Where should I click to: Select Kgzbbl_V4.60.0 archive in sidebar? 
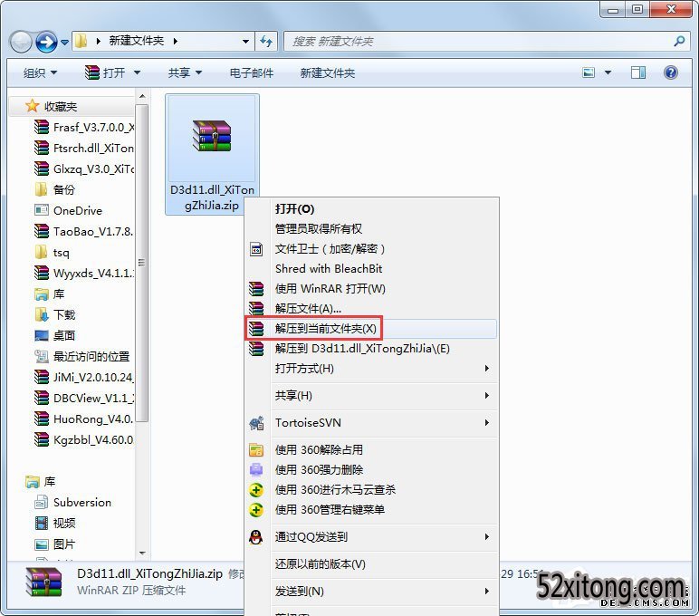(x=84, y=440)
